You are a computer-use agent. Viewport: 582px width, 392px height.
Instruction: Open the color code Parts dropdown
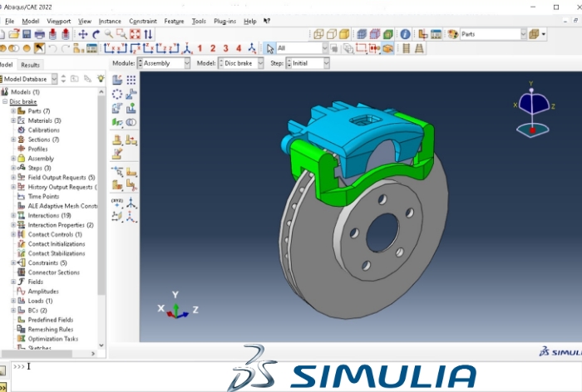point(493,34)
